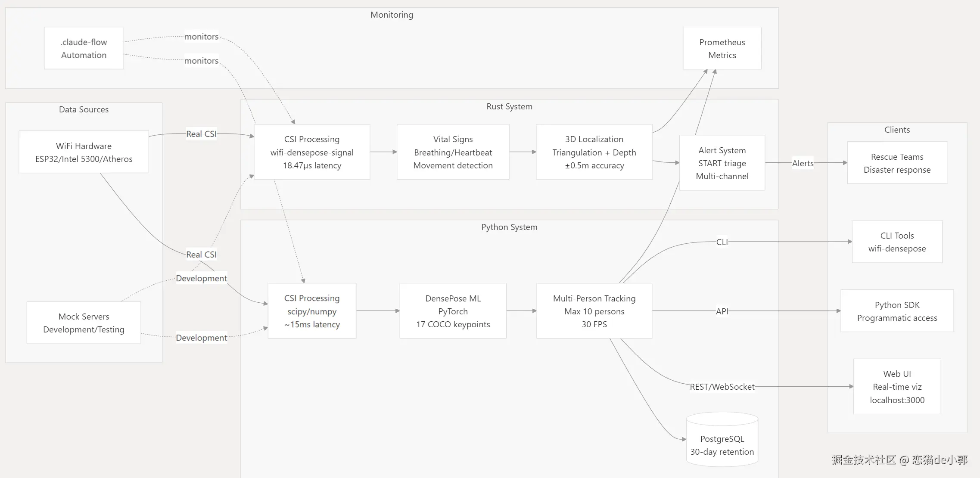Select the Multi-Person Tracking node
This screenshot has width=980, height=478.
(x=594, y=311)
